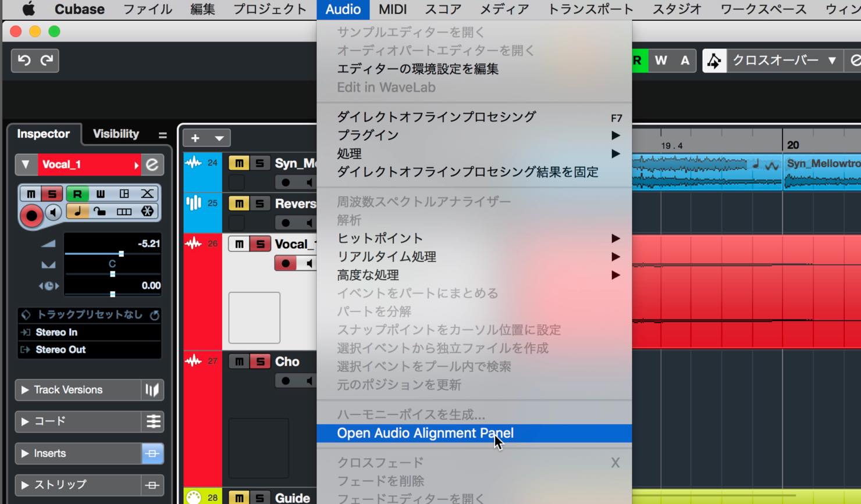Click the Redo arrow icon
The width and height of the screenshot is (861, 504).
click(x=47, y=60)
